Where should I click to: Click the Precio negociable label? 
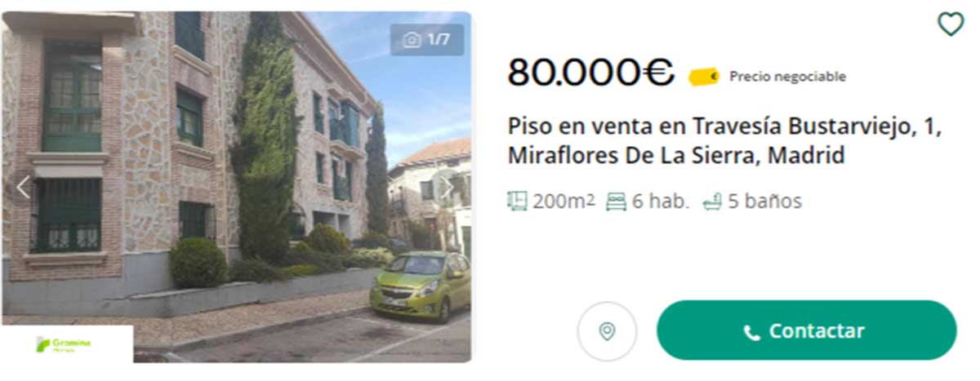[x=787, y=77]
